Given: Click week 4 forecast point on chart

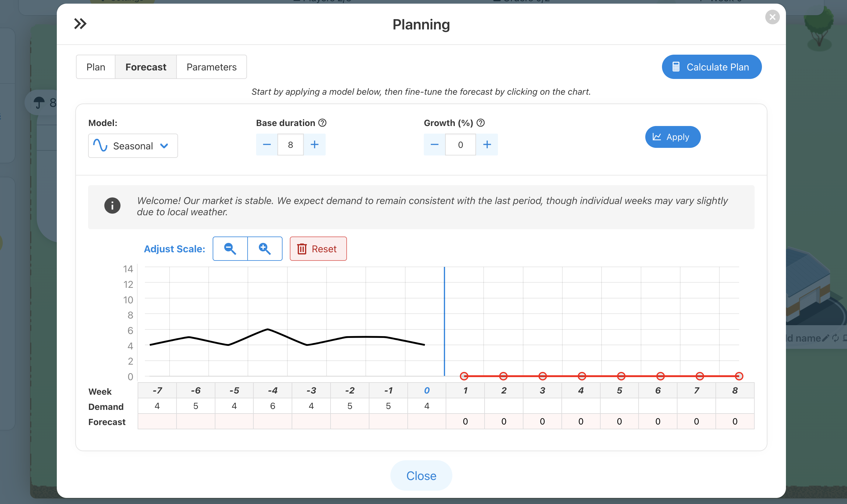Looking at the screenshot, I should 582,376.
